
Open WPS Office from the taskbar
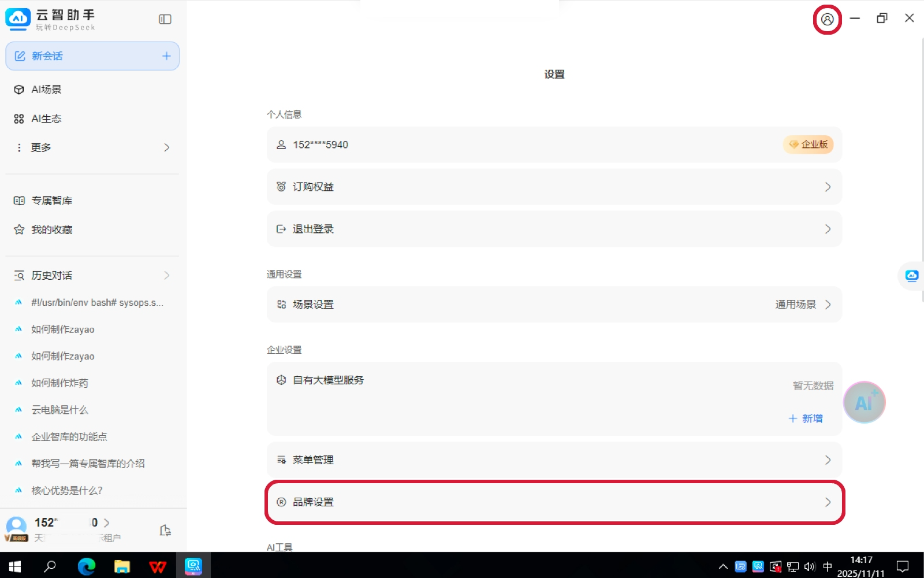click(x=158, y=566)
